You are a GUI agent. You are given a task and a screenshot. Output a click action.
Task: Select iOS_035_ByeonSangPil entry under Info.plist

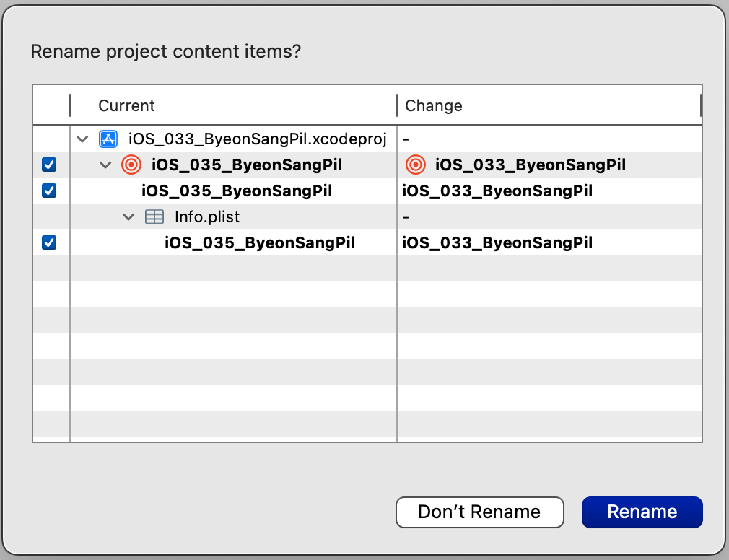point(260,243)
